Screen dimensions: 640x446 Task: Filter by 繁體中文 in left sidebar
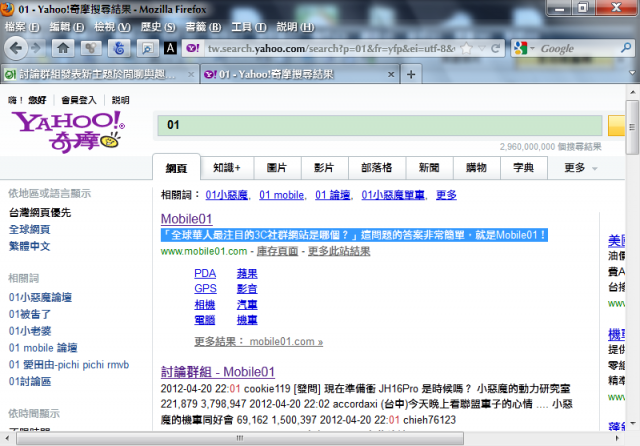pyautogui.click(x=29, y=246)
